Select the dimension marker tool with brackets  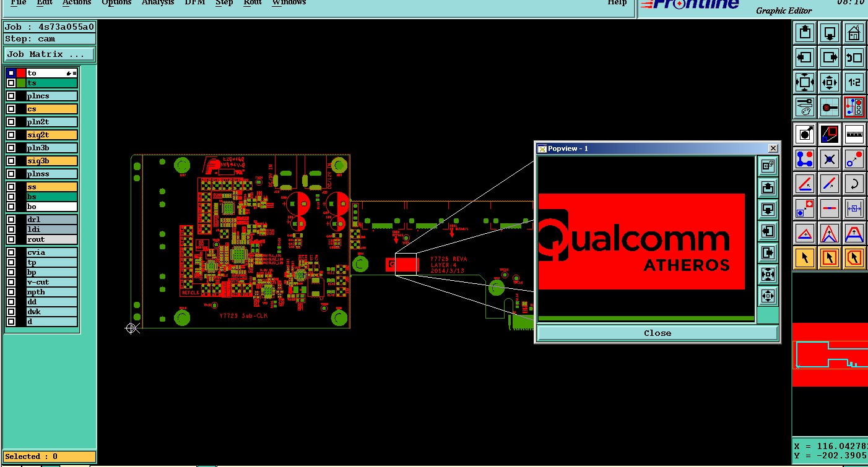coord(854,208)
